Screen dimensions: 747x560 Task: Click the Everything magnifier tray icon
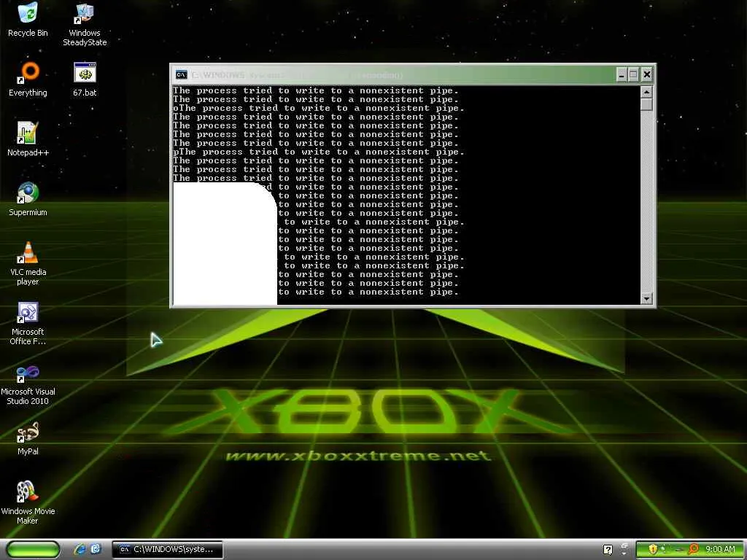[693, 549]
